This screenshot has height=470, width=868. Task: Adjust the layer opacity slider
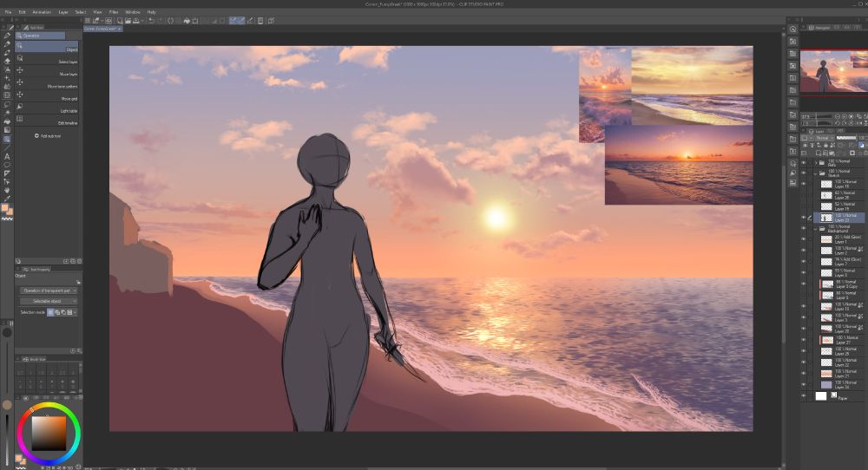pyautogui.click(x=845, y=138)
